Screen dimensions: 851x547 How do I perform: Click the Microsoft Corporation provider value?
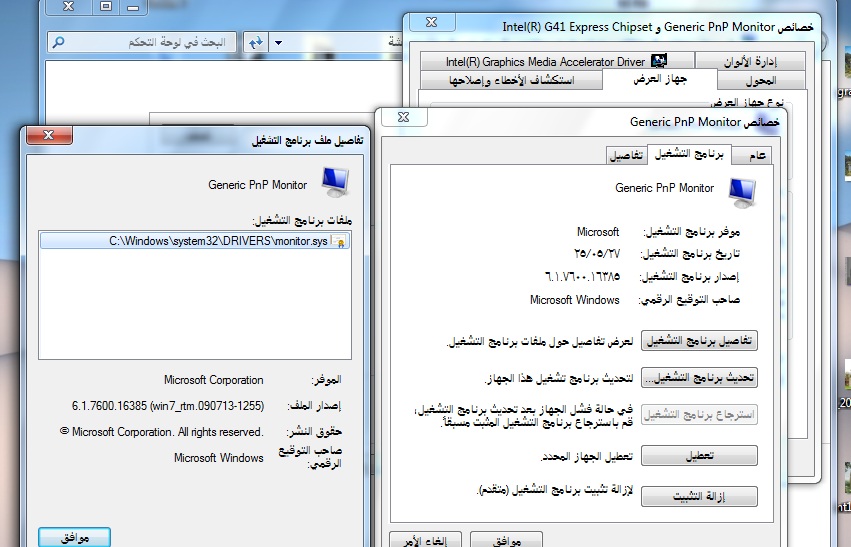click(x=214, y=380)
